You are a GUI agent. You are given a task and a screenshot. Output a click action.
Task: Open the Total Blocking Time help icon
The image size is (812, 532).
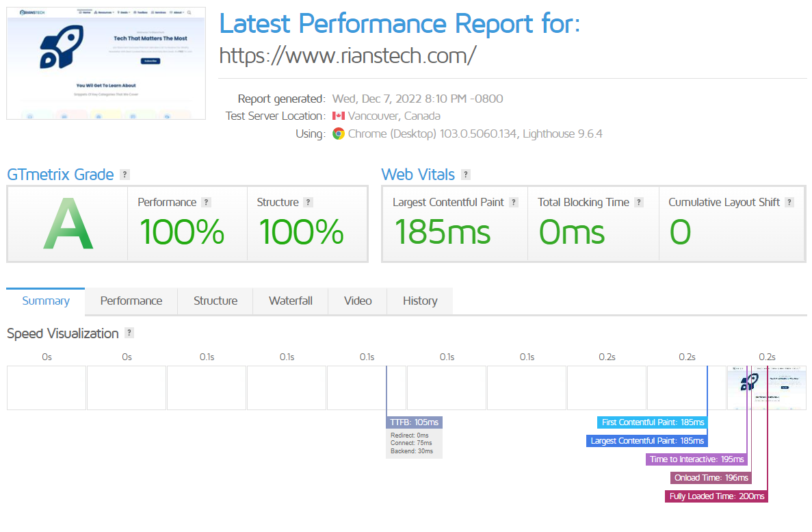tap(639, 202)
